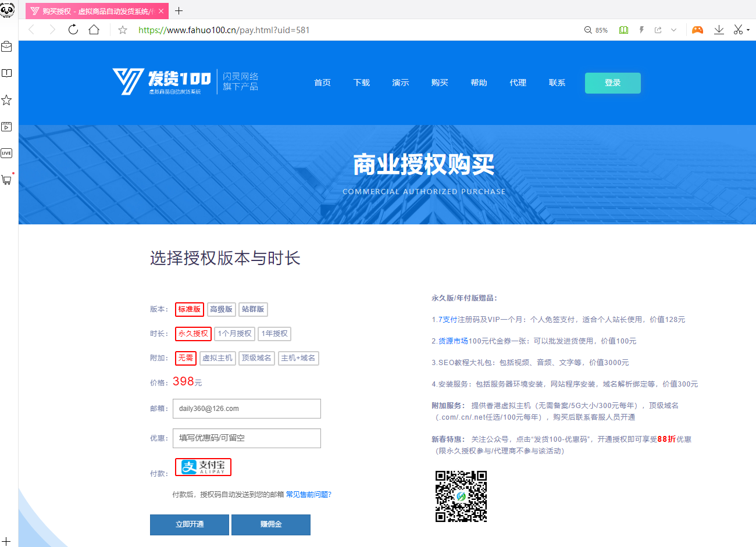Image resolution: width=756 pixels, height=547 pixels.
Task: Open the shopping cart sidebar icon
Action: [x=6, y=180]
